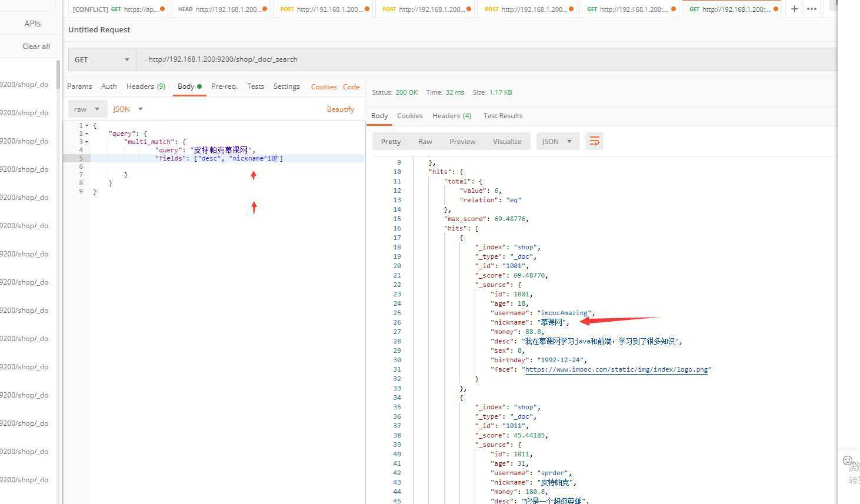Select the Visualize response view
860x504 pixels.
(x=507, y=141)
